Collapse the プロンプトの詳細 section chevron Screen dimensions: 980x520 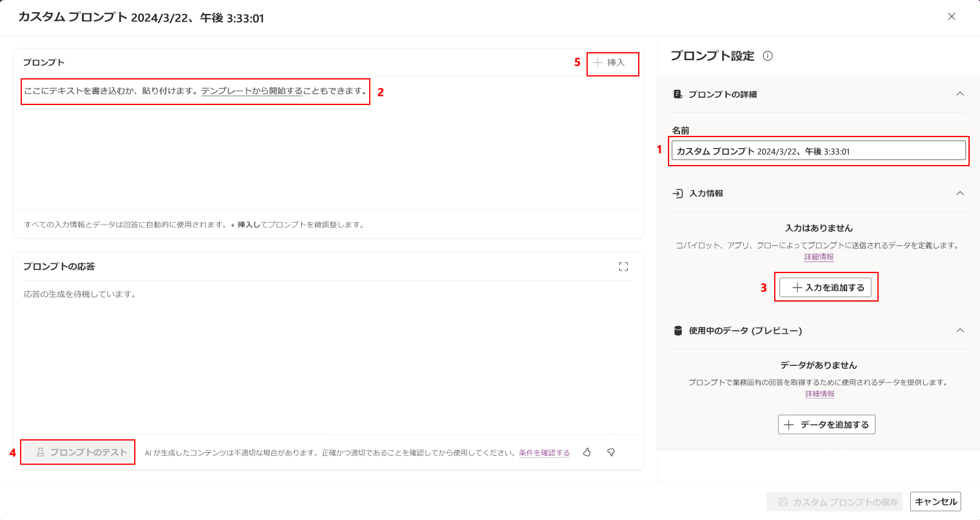[960, 94]
